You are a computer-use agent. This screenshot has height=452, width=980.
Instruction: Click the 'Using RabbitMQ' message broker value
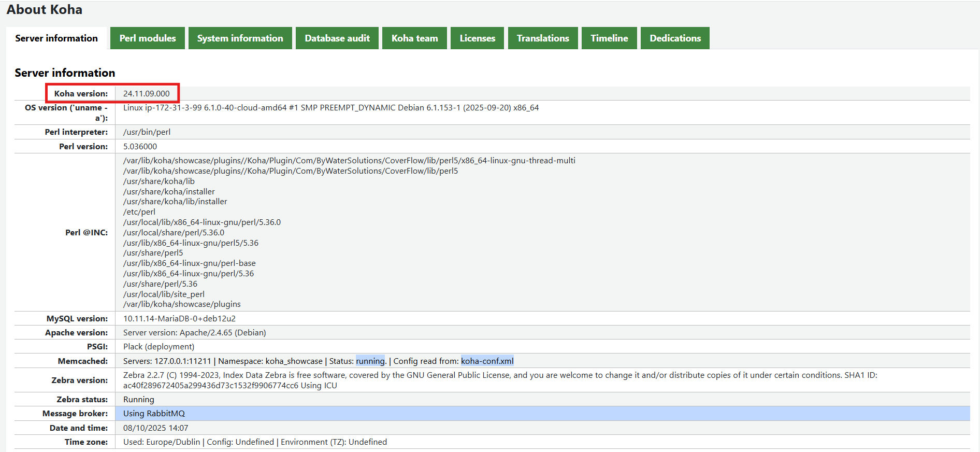pyautogui.click(x=154, y=414)
